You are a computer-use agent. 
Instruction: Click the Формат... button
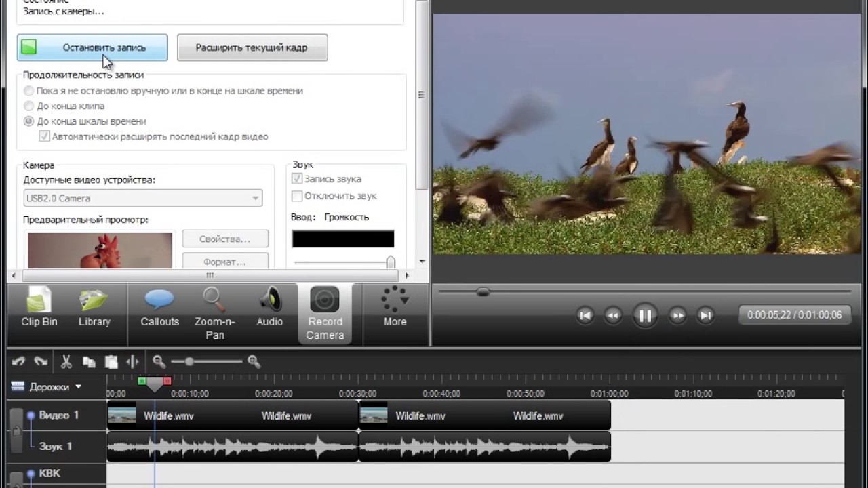tap(225, 261)
